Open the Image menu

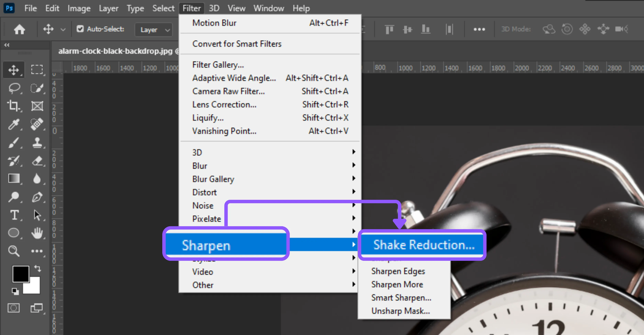(79, 8)
